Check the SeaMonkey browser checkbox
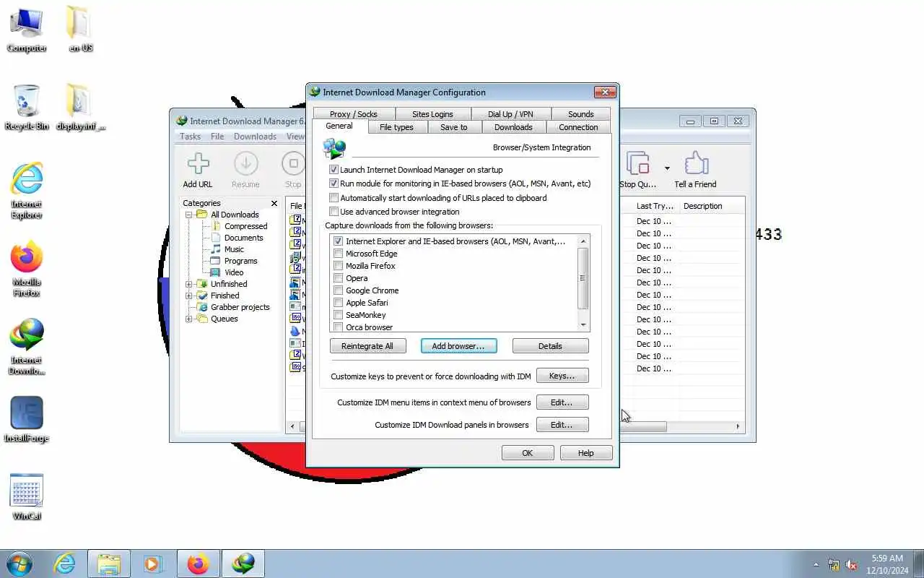This screenshot has width=924, height=578. tap(338, 315)
